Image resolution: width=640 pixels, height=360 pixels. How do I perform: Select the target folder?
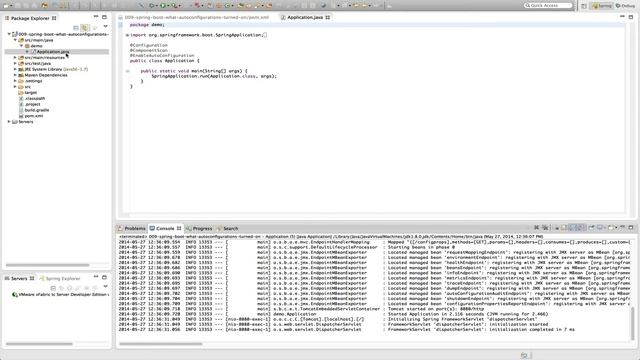pos(31,93)
